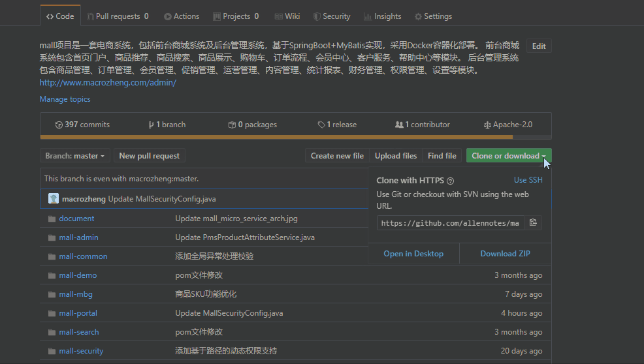This screenshot has height=364, width=644.
Task: Open commit Update PmsProductAttributeService.java
Action: [245, 237]
